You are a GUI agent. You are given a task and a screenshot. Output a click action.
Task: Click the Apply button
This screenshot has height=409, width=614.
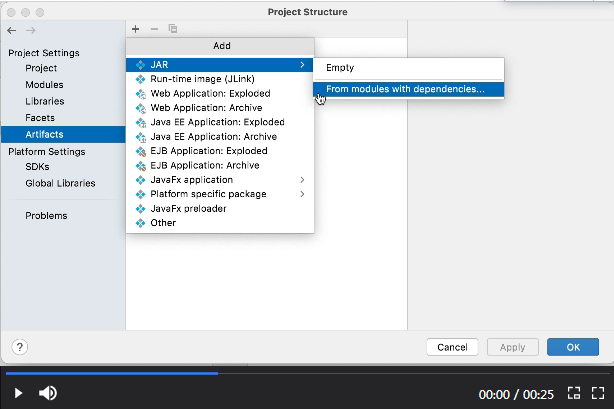[513, 347]
